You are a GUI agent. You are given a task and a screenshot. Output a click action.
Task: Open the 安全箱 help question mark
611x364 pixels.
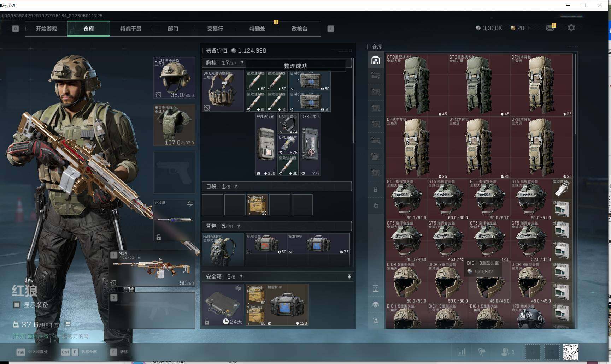tap(241, 277)
